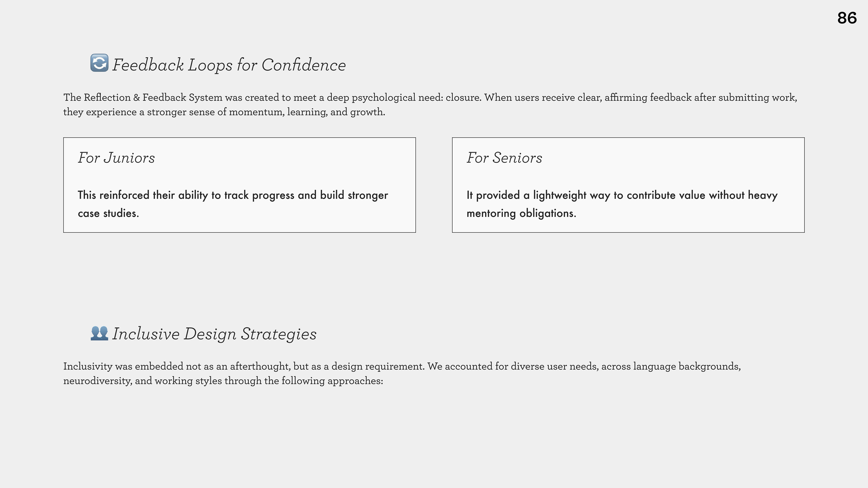
Task: Click the phrase "design requirement"
Action: pyautogui.click(x=378, y=366)
